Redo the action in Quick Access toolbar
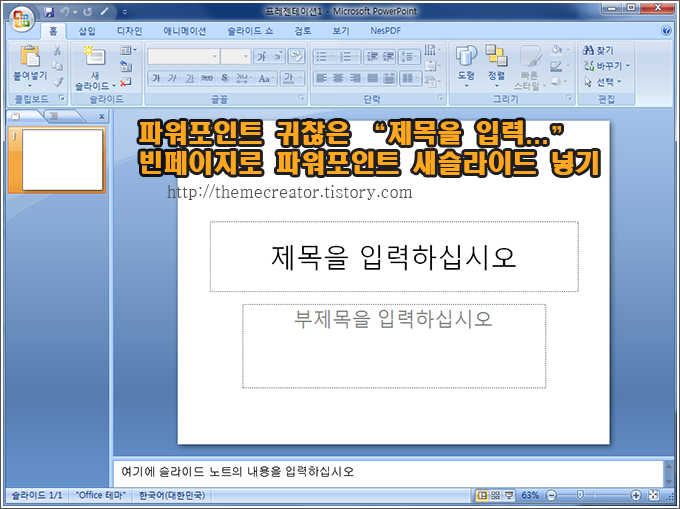Viewport: 680px width, 509px height. click(87, 12)
